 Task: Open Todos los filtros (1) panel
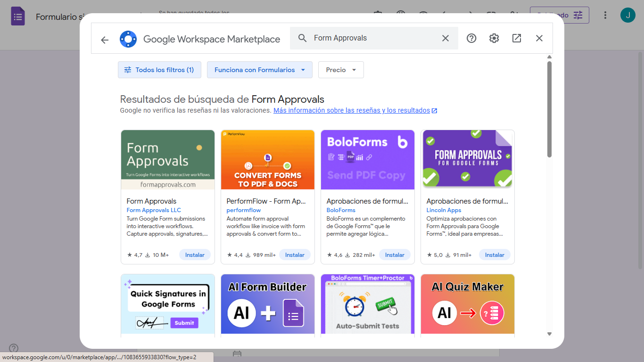(159, 70)
